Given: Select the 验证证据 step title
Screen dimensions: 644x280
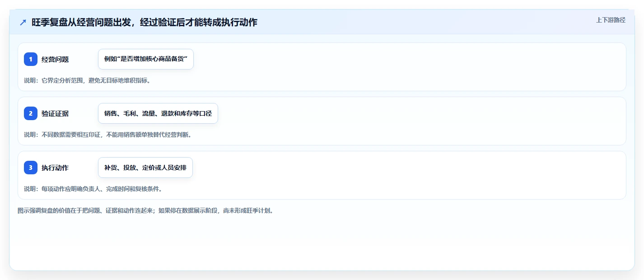Looking at the screenshot, I should 55,113.
